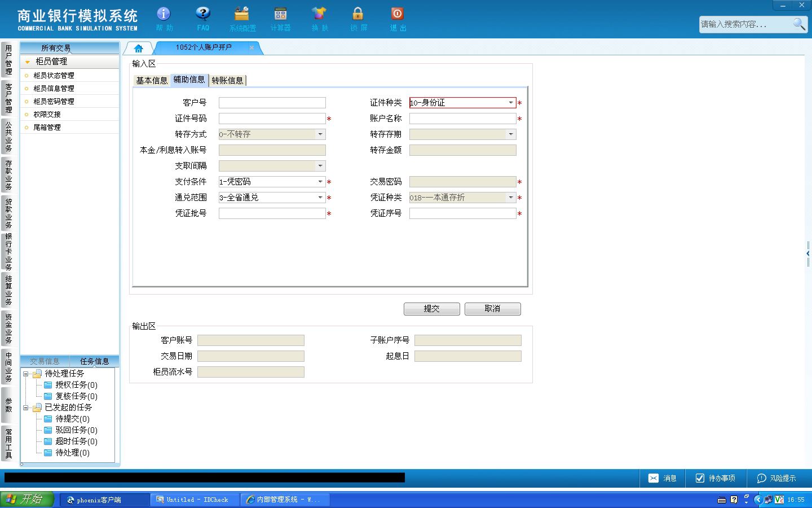Select 公共业务 vertical sidebar tab

(x=8, y=137)
